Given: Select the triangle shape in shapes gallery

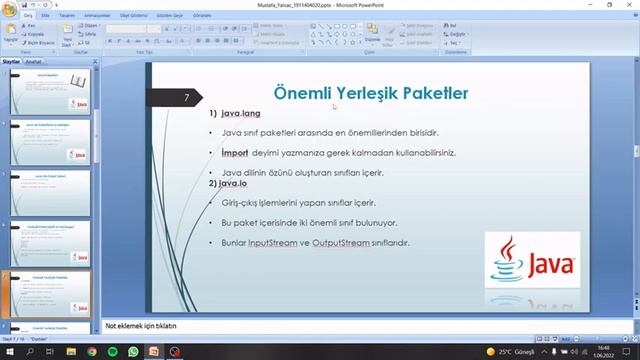Looking at the screenshot, I should click(x=313, y=34).
